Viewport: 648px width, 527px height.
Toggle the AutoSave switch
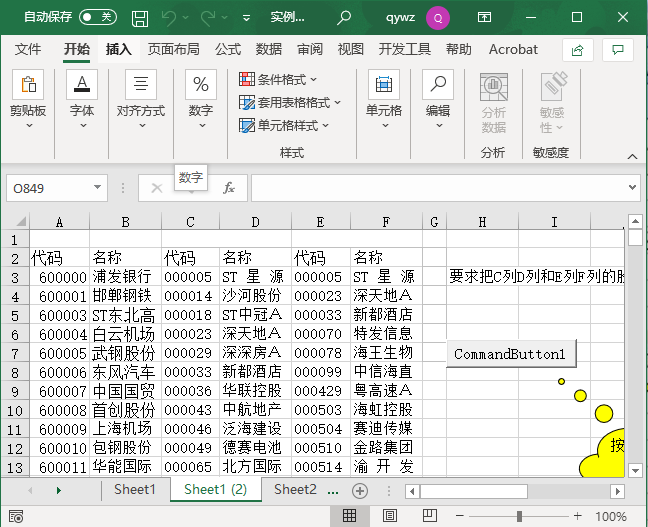[98, 17]
